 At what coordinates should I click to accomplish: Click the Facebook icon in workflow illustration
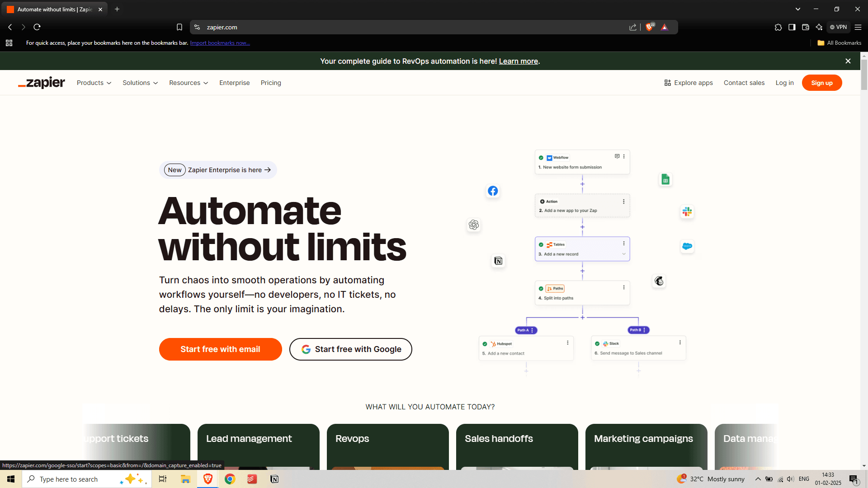click(x=493, y=191)
